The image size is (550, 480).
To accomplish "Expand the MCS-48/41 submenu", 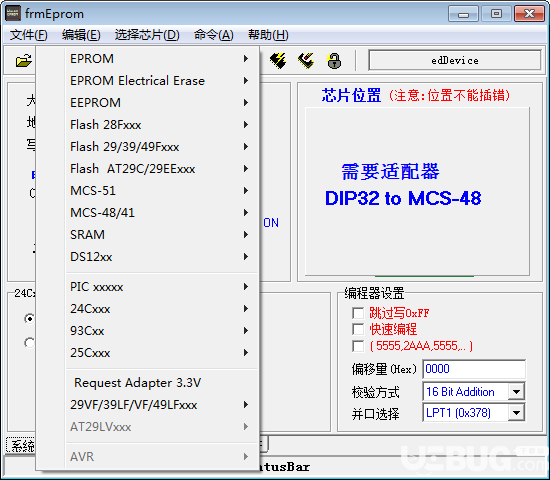I will click(161, 213).
